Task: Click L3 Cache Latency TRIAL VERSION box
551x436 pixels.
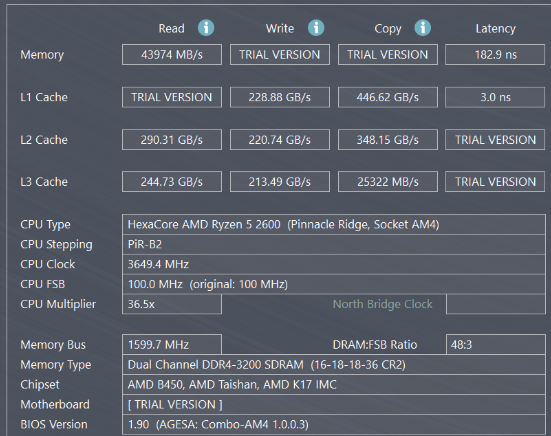Action: 495,182
